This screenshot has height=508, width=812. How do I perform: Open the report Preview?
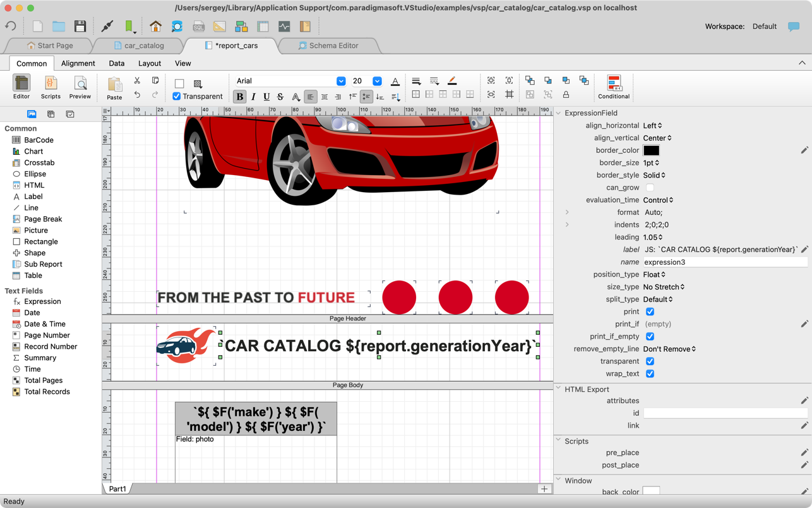(80, 87)
